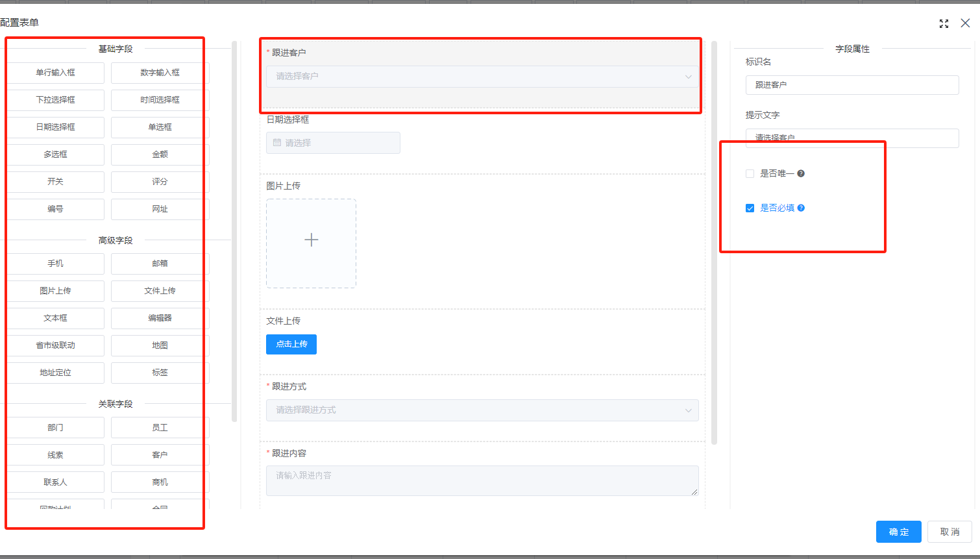Close the 配置表单 dialog
Screen dimensions: 980x559
pyautogui.click(x=965, y=23)
